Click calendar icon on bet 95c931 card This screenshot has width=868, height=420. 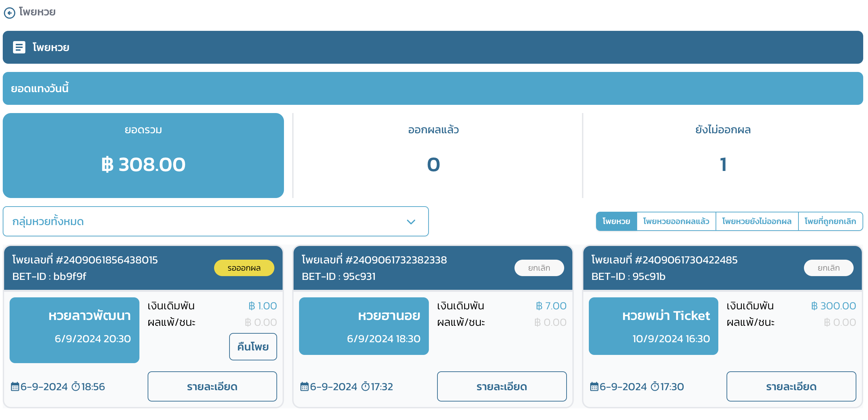[305, 387]
